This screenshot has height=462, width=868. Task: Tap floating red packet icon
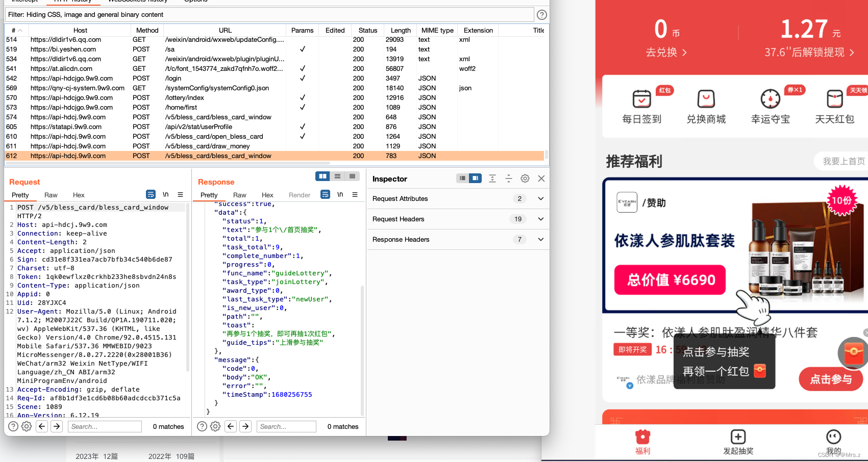(x=854, y=353)
